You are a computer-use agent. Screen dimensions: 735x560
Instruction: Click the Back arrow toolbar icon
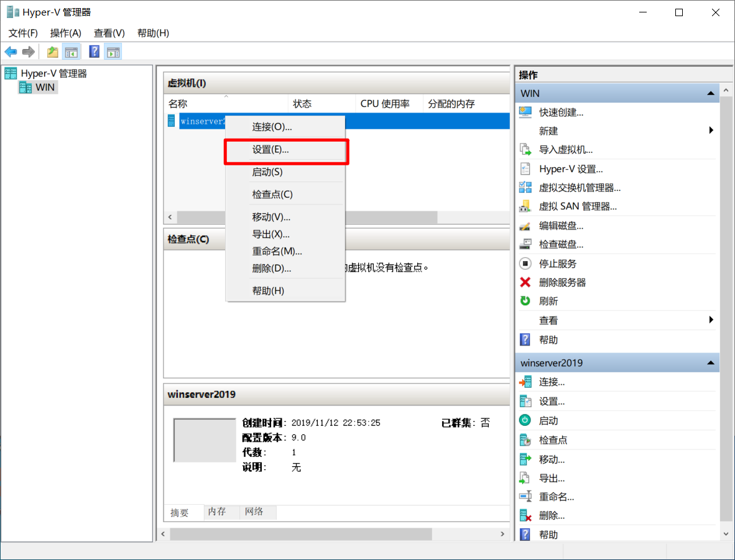tap(11, 52)
